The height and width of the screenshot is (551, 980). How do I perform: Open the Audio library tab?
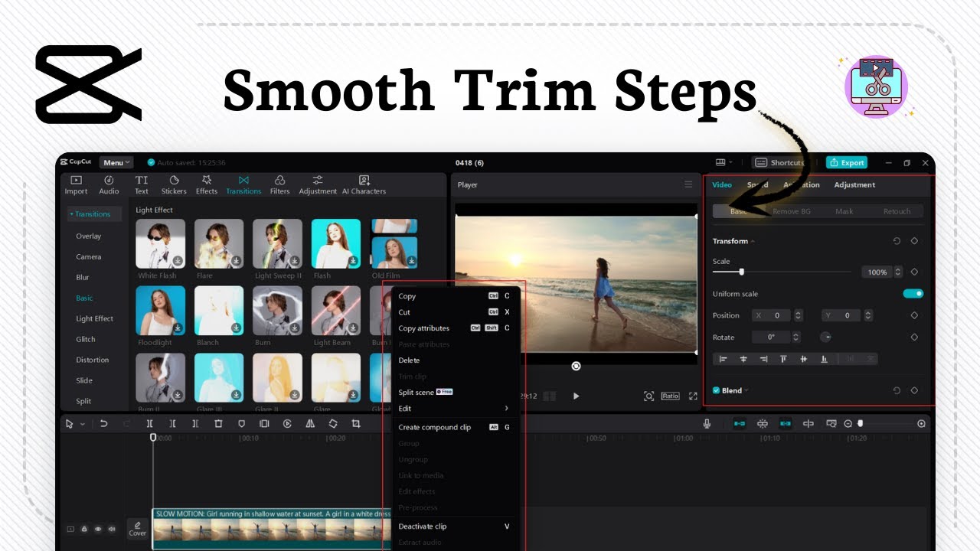point(109,185)
